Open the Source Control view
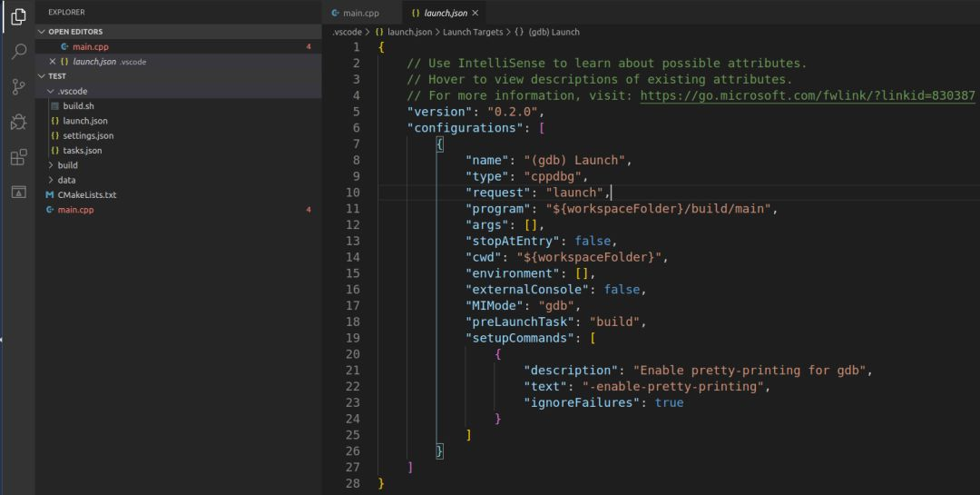Screen dimensions: 980x495 point(19,87)
